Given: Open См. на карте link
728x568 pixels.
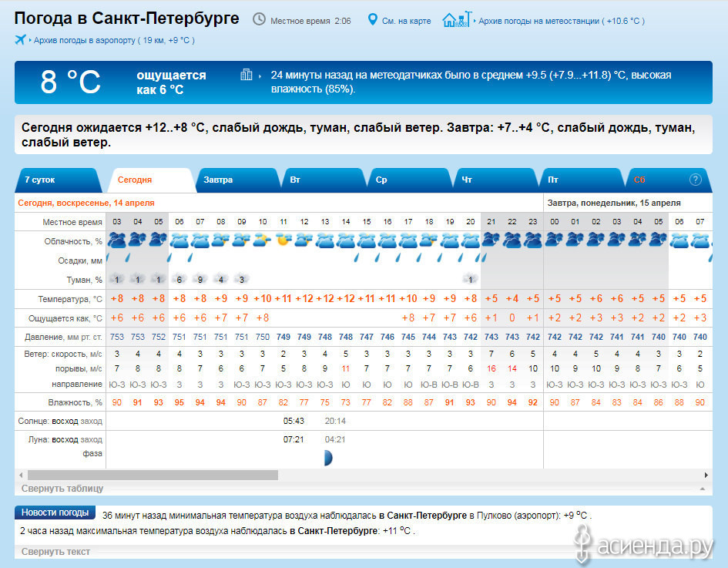Looking at the screenshot, I should [406, 21].
